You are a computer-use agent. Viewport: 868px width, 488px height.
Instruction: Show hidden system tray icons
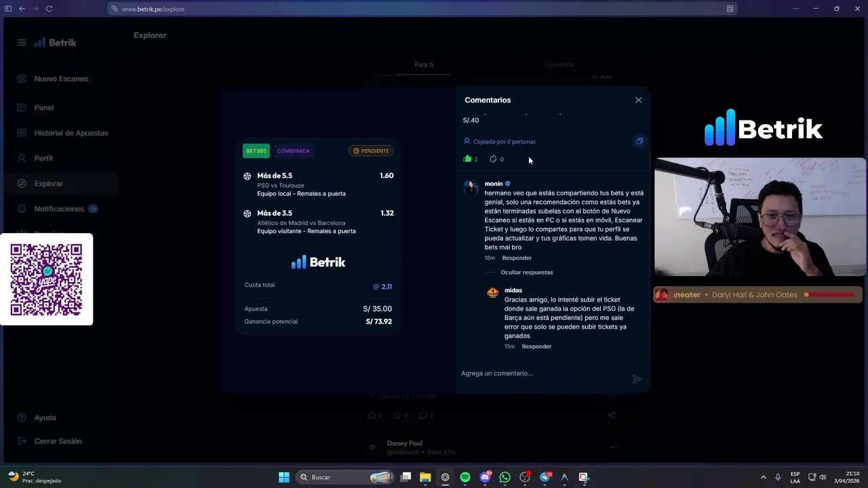coord(763,477)
